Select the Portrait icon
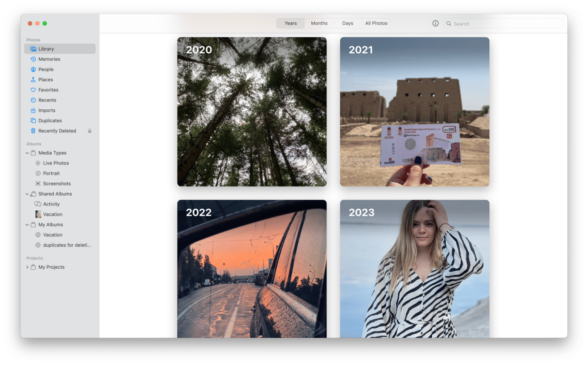 click(38, 174)
